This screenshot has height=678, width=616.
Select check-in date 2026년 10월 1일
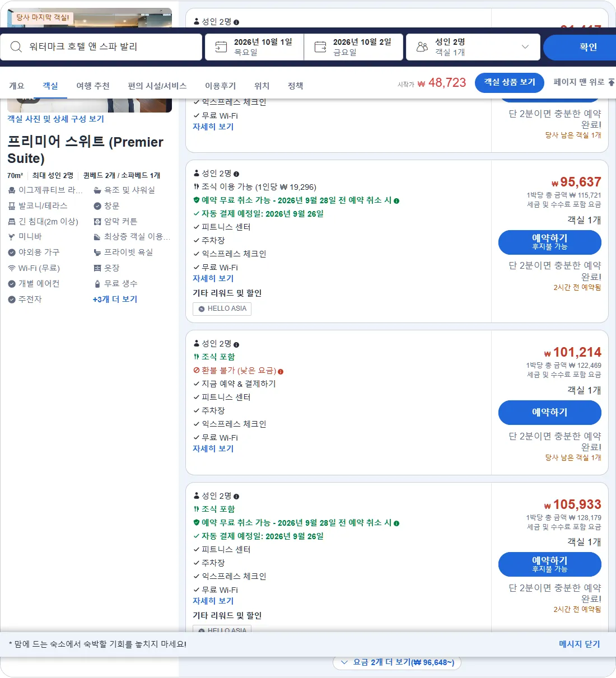click(255, 47)
